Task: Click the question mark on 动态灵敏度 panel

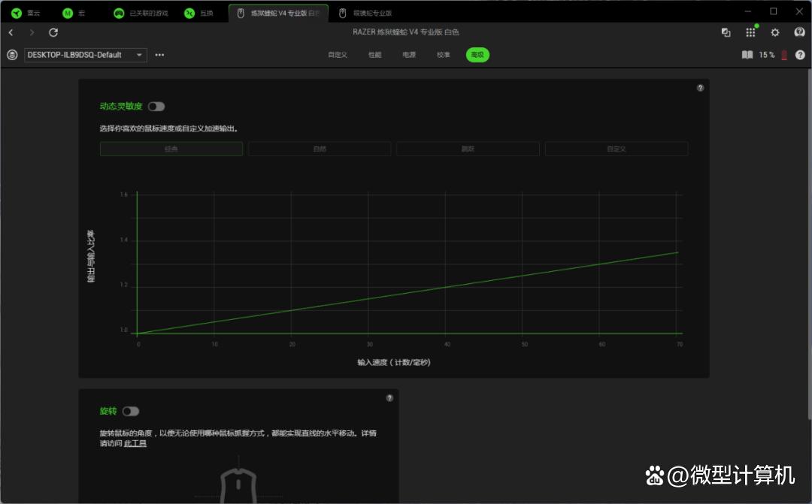Action: 700,88
